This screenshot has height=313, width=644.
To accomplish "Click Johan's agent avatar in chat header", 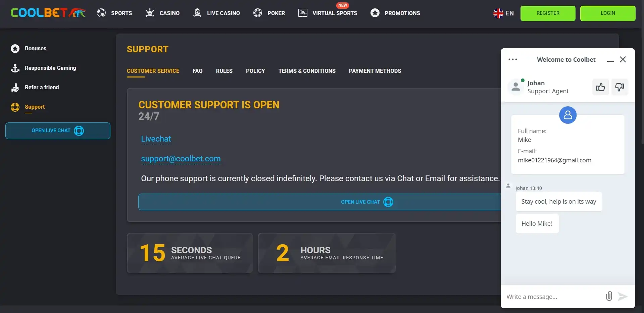I will click(x=516, y=87).
